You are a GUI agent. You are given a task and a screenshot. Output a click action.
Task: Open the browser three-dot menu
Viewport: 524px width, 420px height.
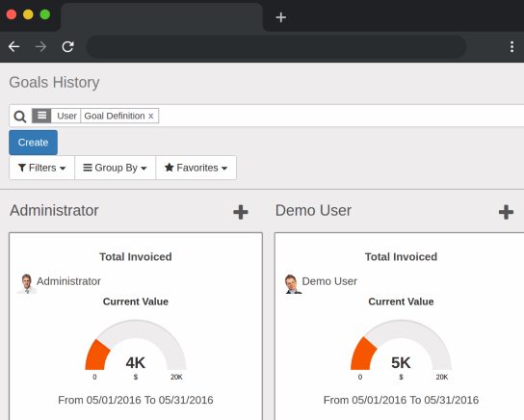pyautogui.click(x=511, y=47)
